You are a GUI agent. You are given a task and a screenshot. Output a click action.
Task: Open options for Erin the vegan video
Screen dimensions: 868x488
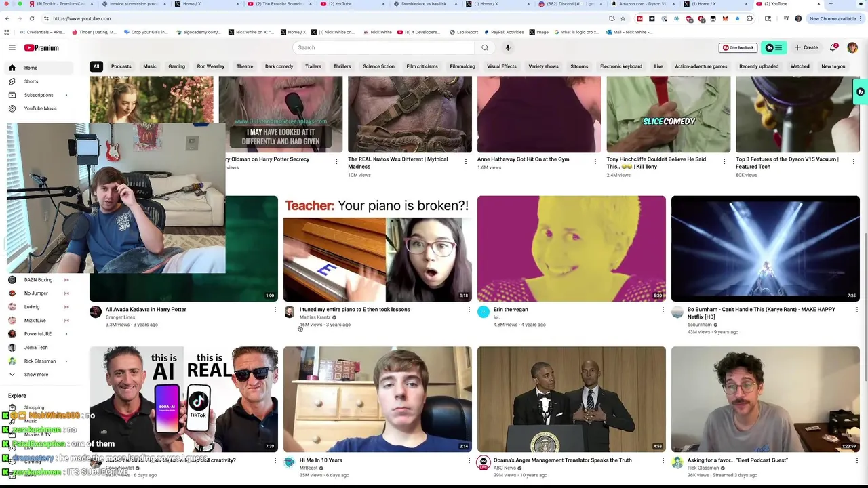tap(663, 310)
